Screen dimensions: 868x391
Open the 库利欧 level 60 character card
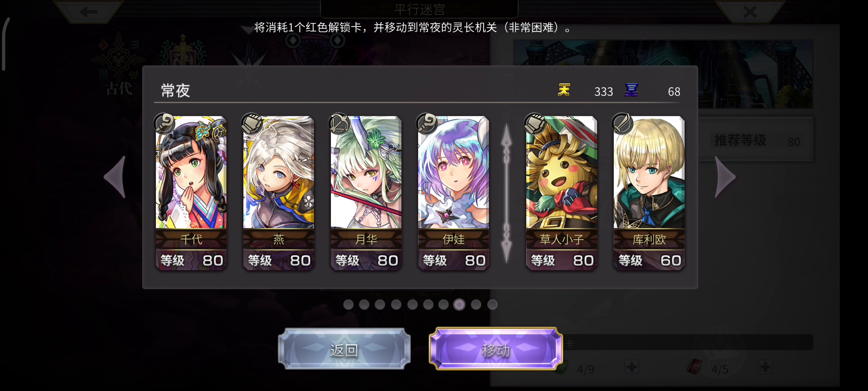coord(649,193)
